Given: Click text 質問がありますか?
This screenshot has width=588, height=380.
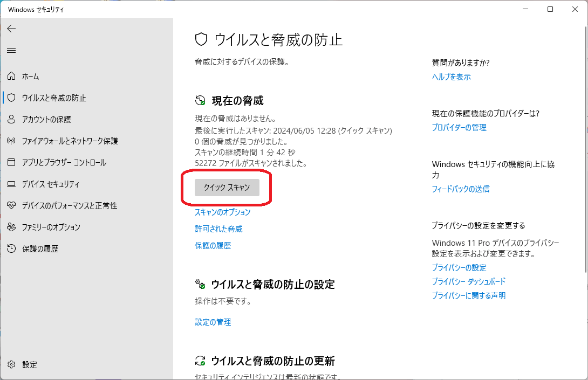Looking at the screenshot, I should click(461, 63).
